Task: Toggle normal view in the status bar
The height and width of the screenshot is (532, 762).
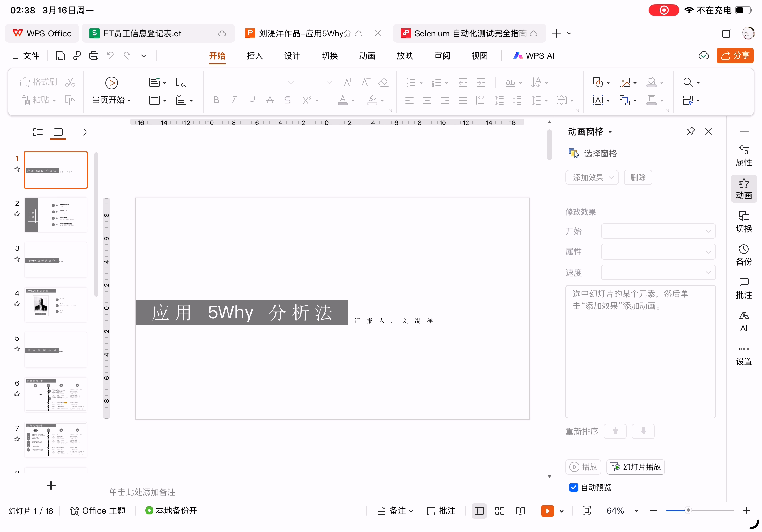Action: pyautogui.click(x=479, y=511)
